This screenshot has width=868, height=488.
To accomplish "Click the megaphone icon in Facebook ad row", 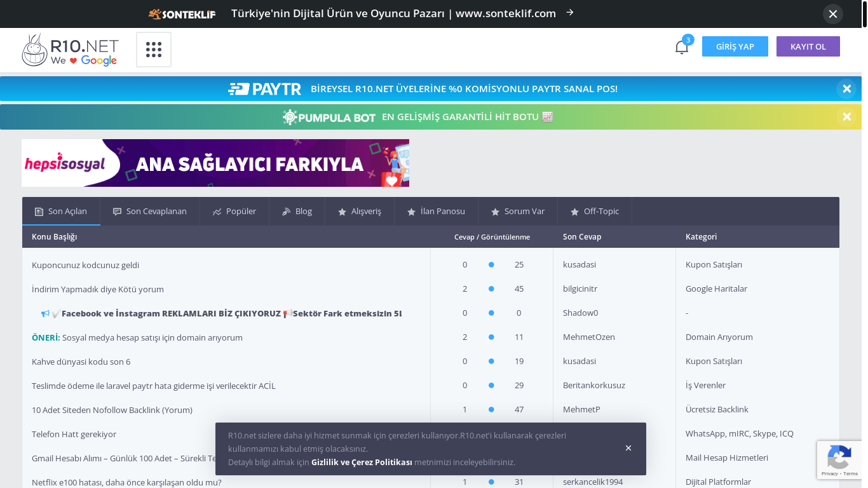I will click(45, 313).
